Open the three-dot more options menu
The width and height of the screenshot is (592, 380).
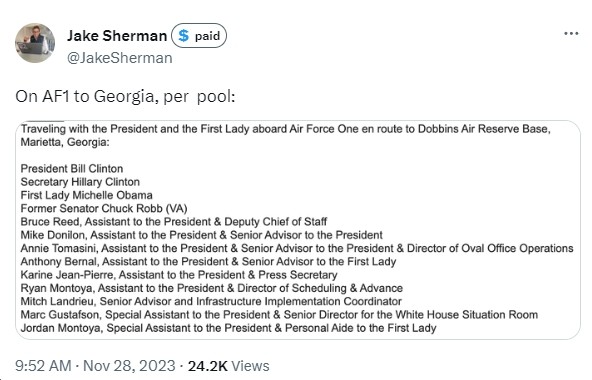(x=571, y=34)
